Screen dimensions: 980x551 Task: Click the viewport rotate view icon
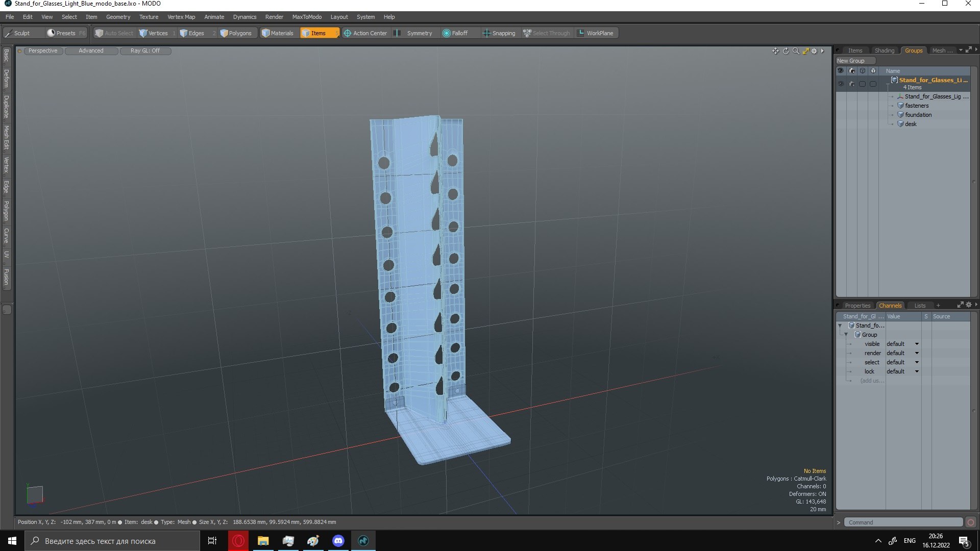point(786,51)
